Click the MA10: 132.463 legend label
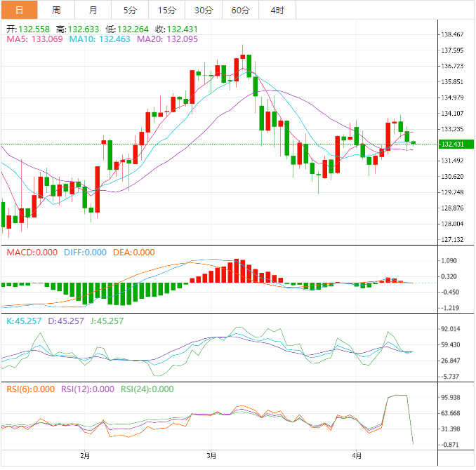The width and height of the screenshot is (476, 470). coord(100,39)
